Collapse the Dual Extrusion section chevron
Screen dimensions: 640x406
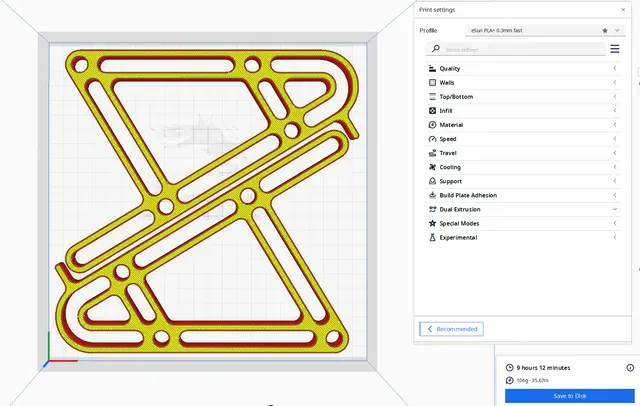pyautogui.click(x=615, y=209)
